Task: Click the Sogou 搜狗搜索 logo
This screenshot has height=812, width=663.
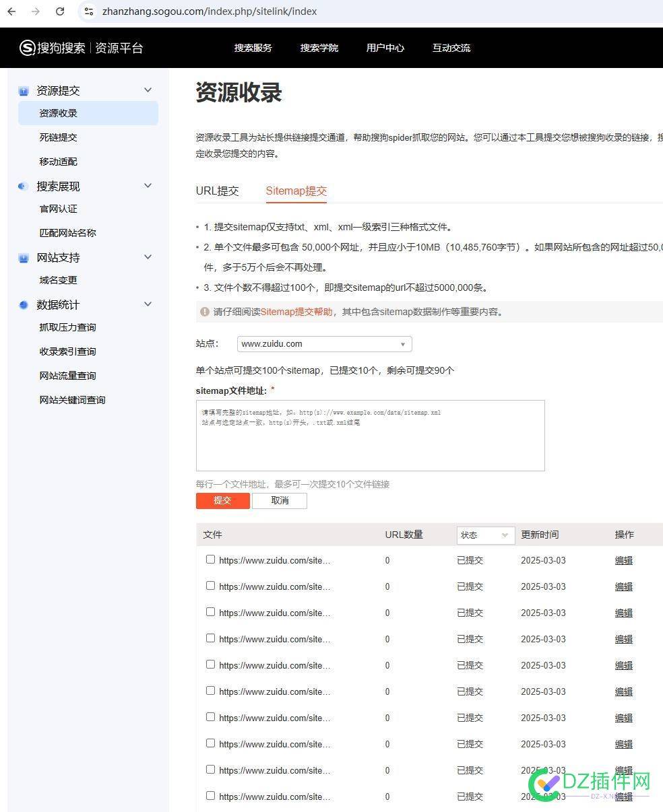Action: pos(53,48)
